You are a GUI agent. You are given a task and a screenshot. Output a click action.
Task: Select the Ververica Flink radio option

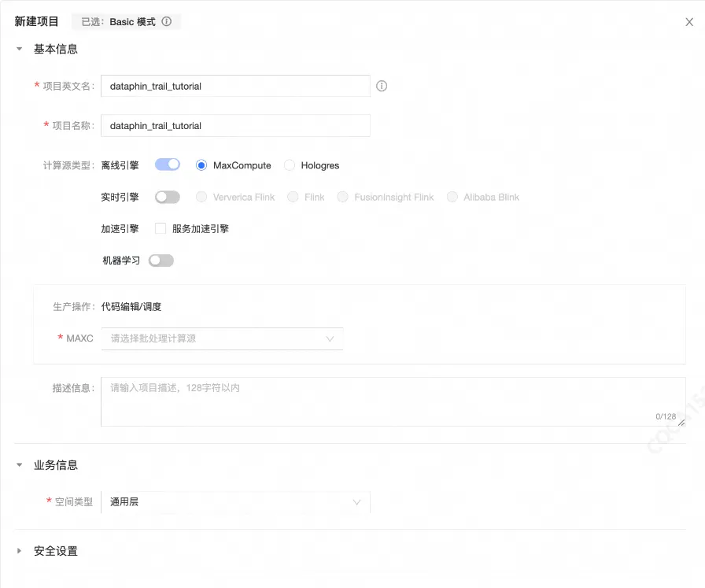click(x=201, y=197)
